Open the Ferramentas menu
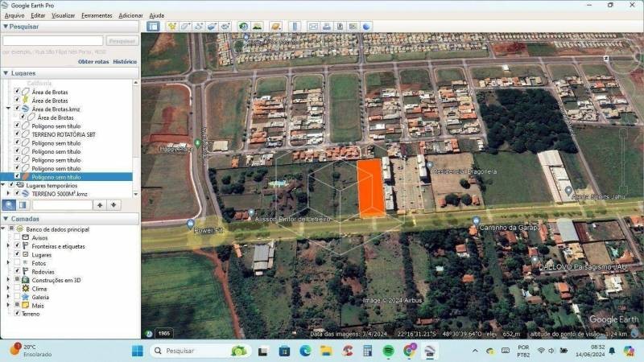 [x=97, y=15]
